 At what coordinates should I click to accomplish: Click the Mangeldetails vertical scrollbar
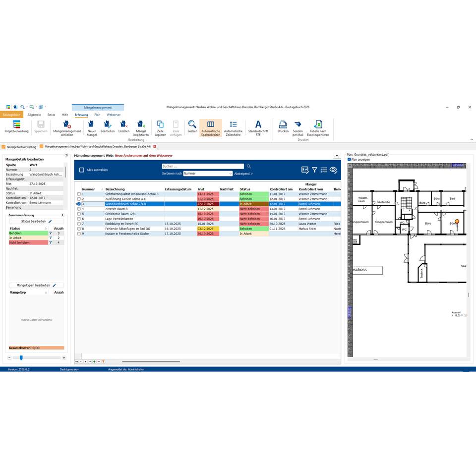coord(65,172)
